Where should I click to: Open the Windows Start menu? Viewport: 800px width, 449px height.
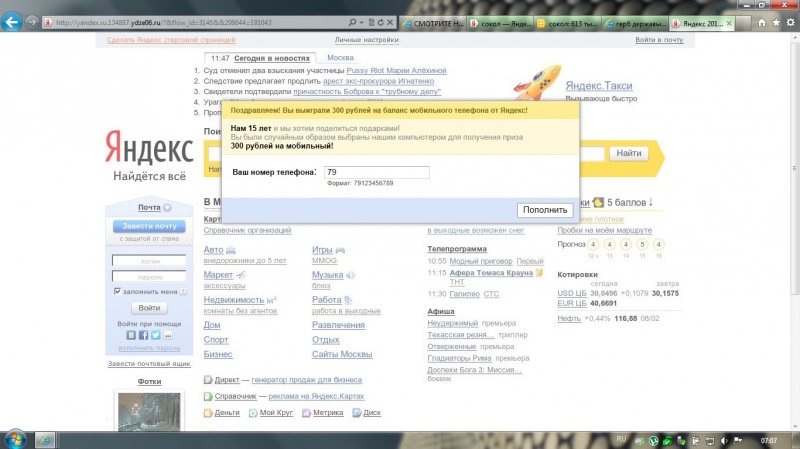coord(16,439)
